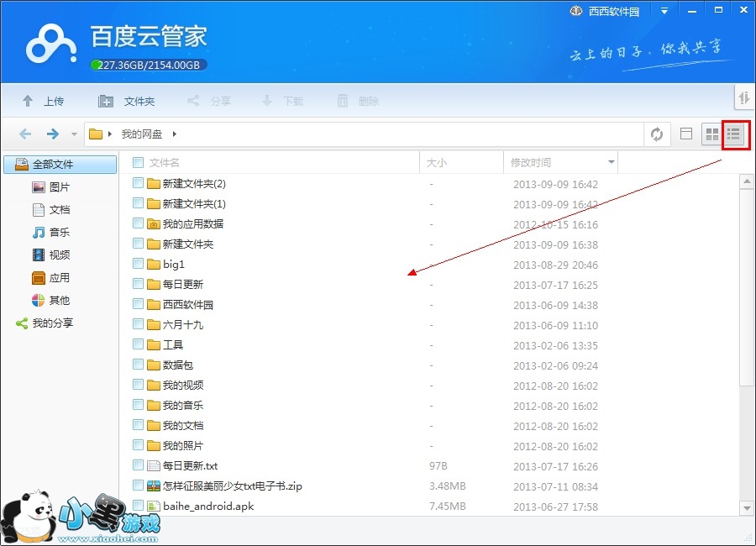Viewport: 756px width, 546px height.
Task: Click the 六月十九 folder icon
Action: pyautogui.click(x=154, y=324)
